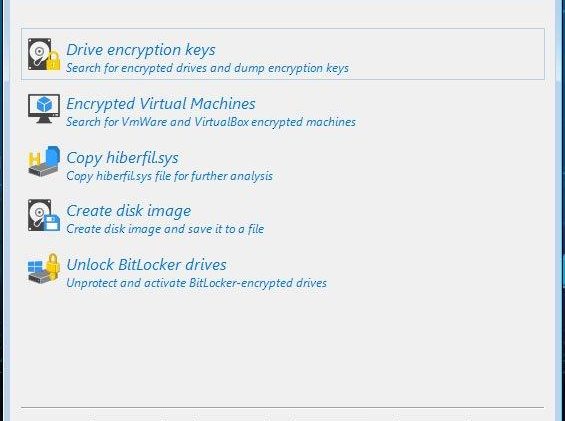Open Encrypted Virtual Machines
565x421 pixels.
(x=161, y=104)
